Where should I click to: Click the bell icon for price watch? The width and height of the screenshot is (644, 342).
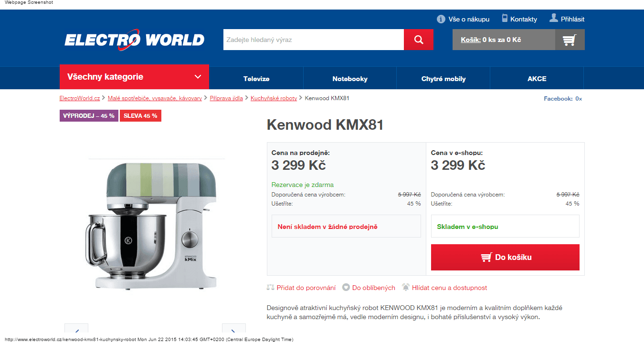point(406,287)
